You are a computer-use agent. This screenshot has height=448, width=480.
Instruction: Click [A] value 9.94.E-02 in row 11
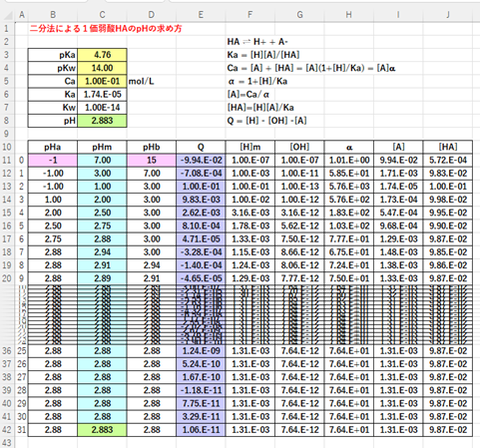tap(398, 160)
